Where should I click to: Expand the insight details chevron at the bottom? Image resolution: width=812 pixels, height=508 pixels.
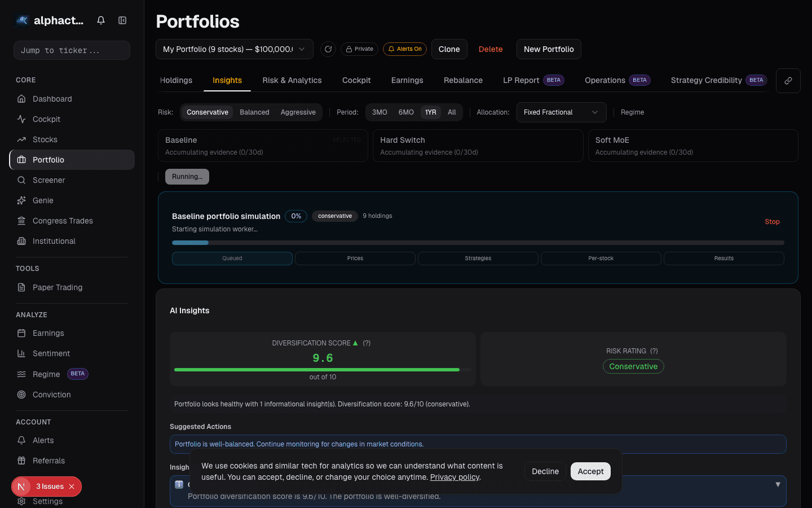778,484
